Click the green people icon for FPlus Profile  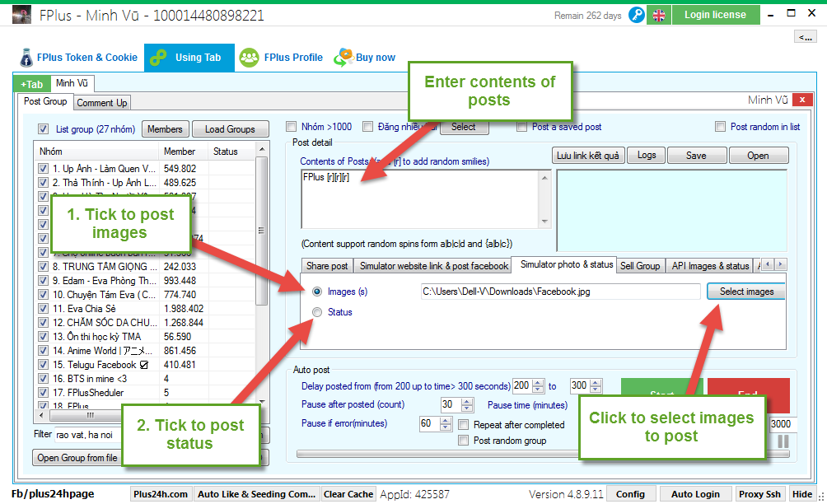249,58
